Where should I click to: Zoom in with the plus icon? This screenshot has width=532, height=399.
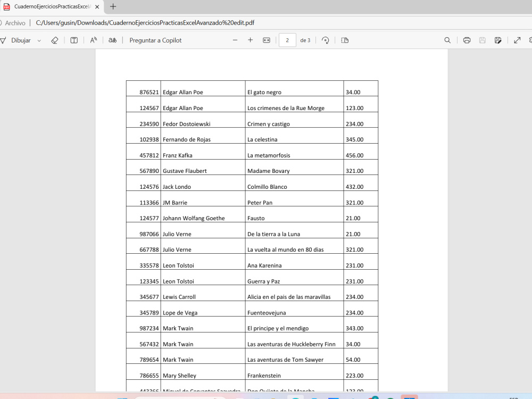(251, 40)
